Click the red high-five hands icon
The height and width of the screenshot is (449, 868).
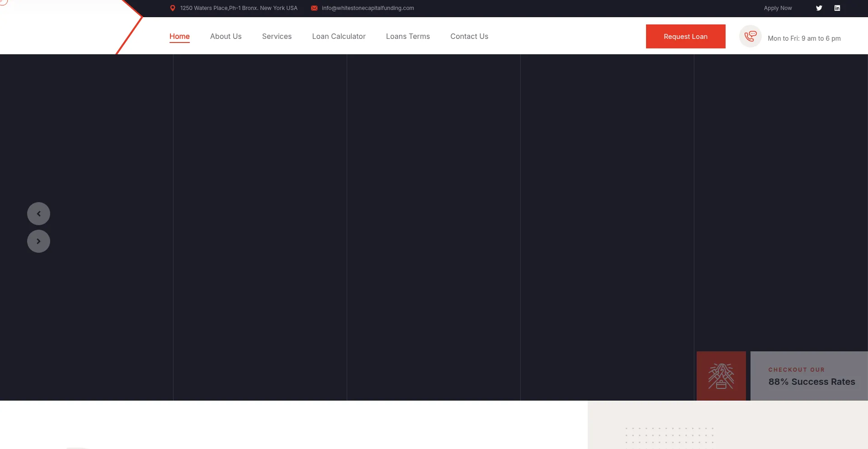click(x=721, y=376)
